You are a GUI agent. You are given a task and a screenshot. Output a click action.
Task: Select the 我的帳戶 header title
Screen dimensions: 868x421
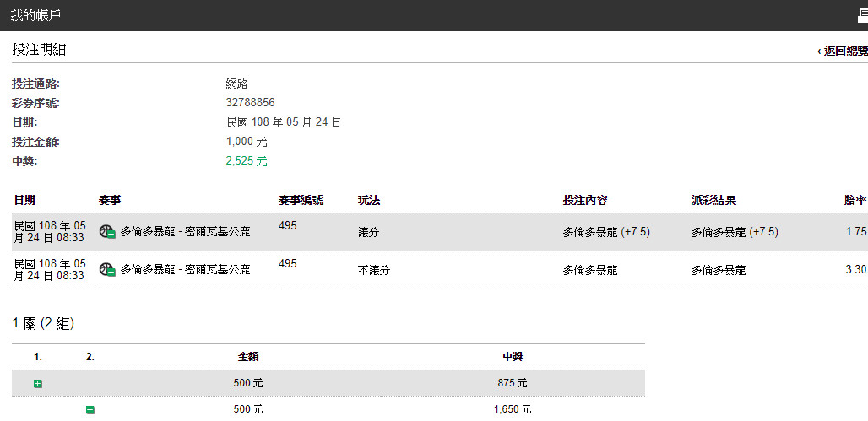coord(35,15)
